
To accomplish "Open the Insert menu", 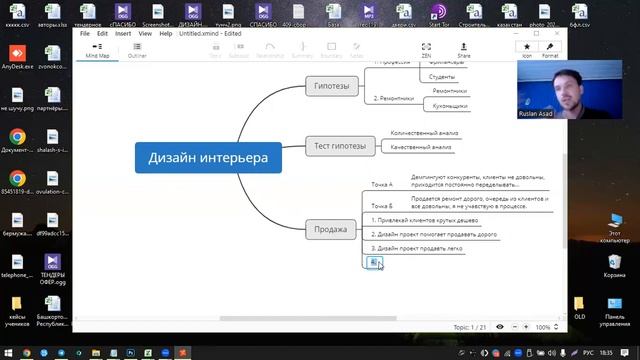I will click(123, 33).
